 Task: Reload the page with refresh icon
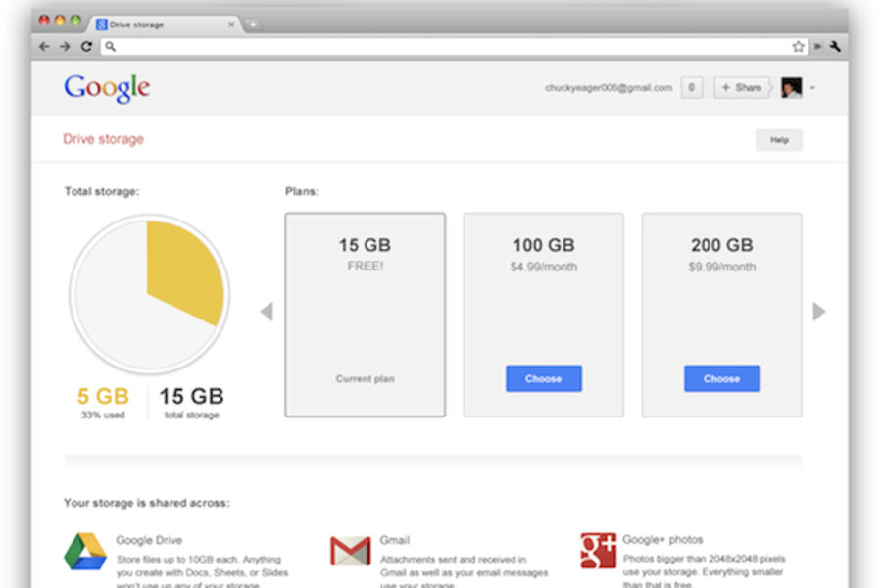point(86,46)
